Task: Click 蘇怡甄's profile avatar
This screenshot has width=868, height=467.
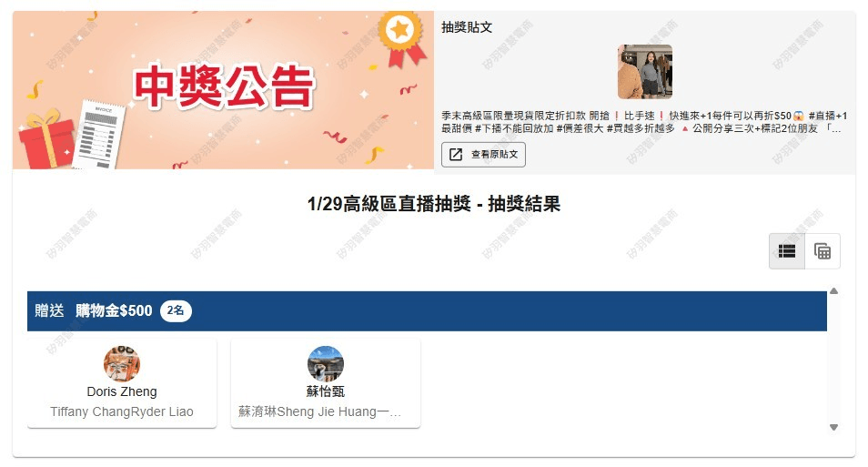Action: coord(326,364)
